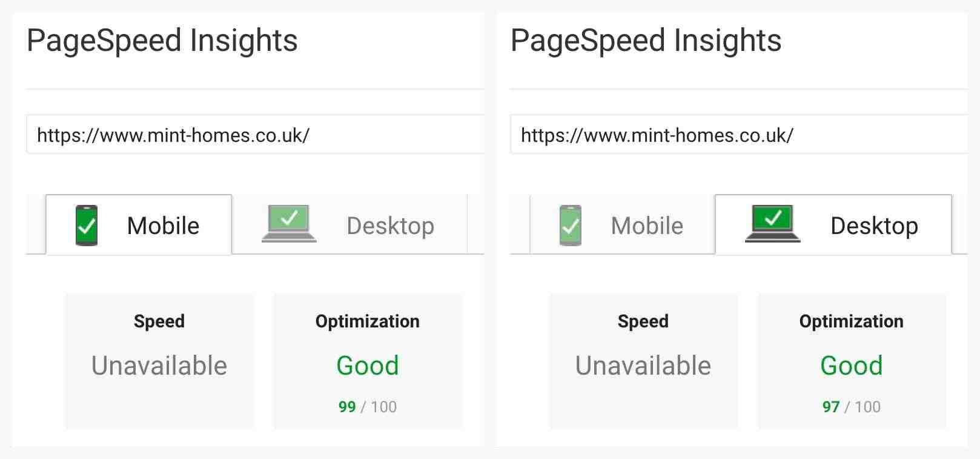The height and width of the screenshot is (459, 980).
Task: Click the left PageSpeed Insights heading
Action: [x=162, y=41]
